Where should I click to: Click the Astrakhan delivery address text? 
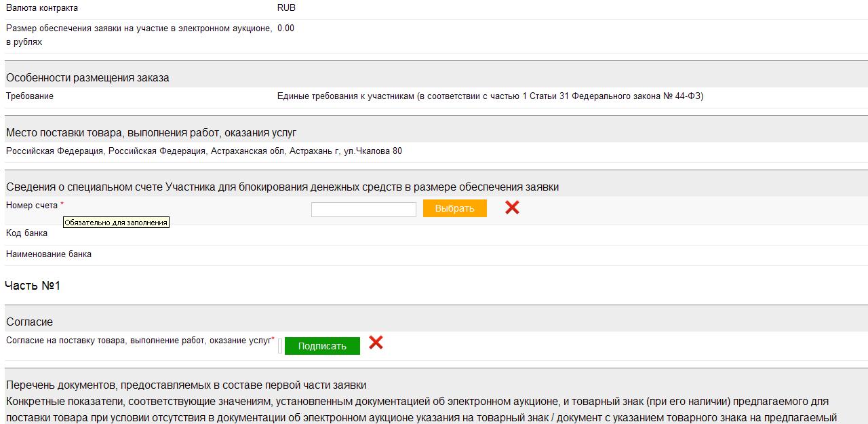point(203,151)
